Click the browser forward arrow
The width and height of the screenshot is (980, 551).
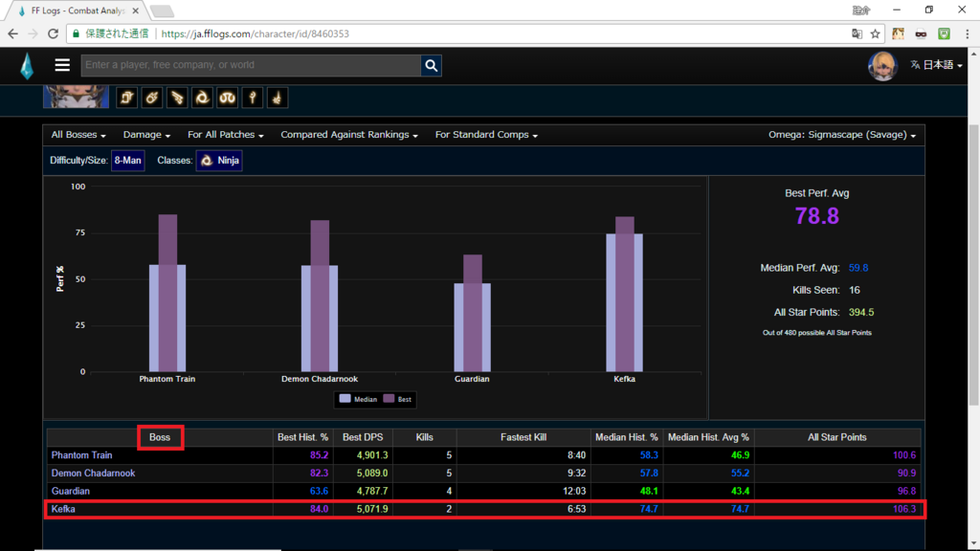(x=33, y=33)
